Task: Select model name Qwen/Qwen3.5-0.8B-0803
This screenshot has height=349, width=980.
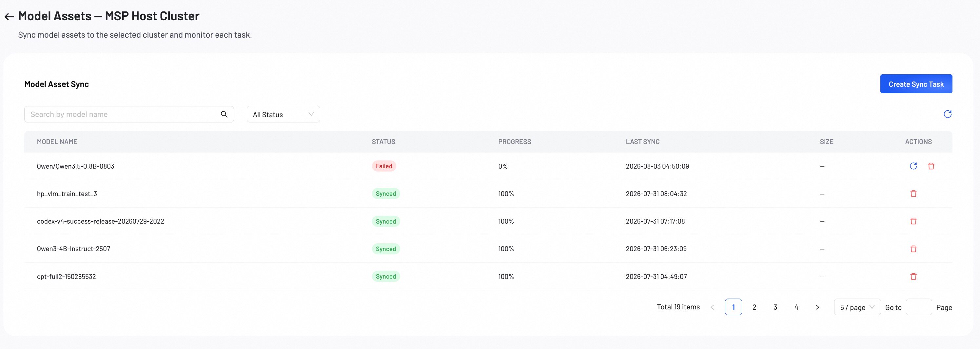Action: [75, 166]
